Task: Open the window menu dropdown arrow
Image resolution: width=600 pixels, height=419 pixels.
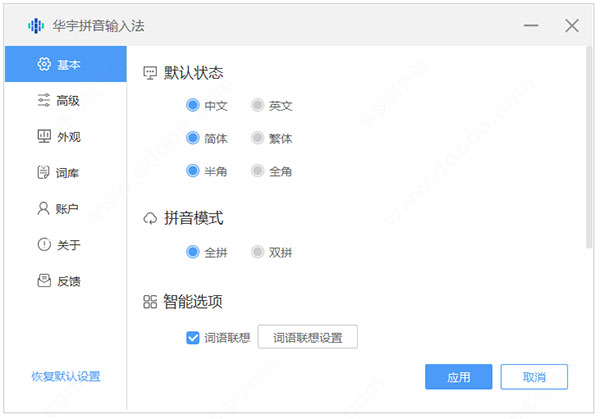Action: (529, 25)
